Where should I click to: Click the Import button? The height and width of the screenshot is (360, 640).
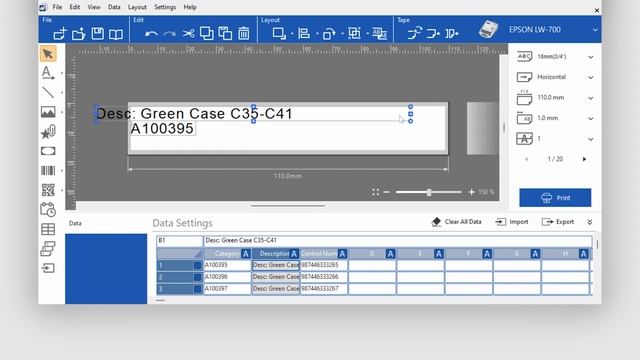coord(512,222)
